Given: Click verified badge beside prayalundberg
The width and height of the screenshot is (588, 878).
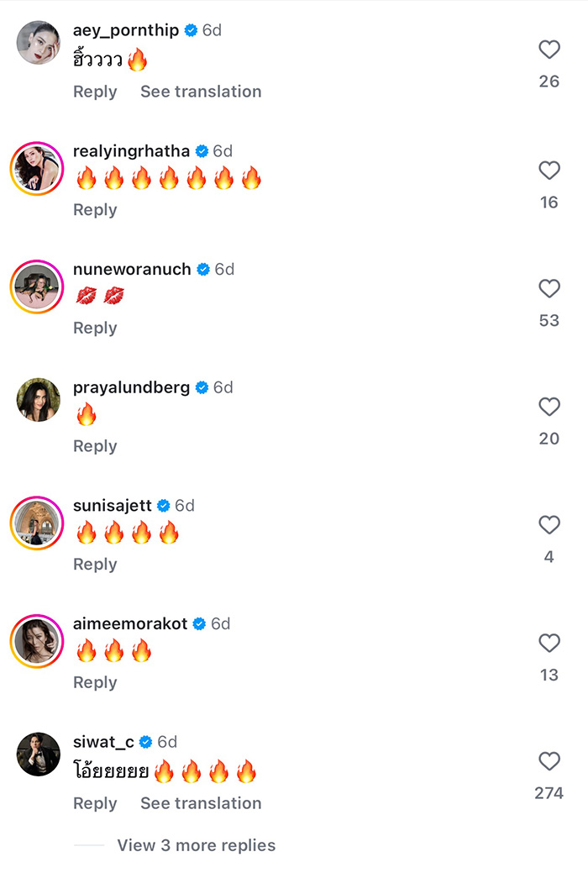Looking at the screenshot, I should tap(200, 387).
